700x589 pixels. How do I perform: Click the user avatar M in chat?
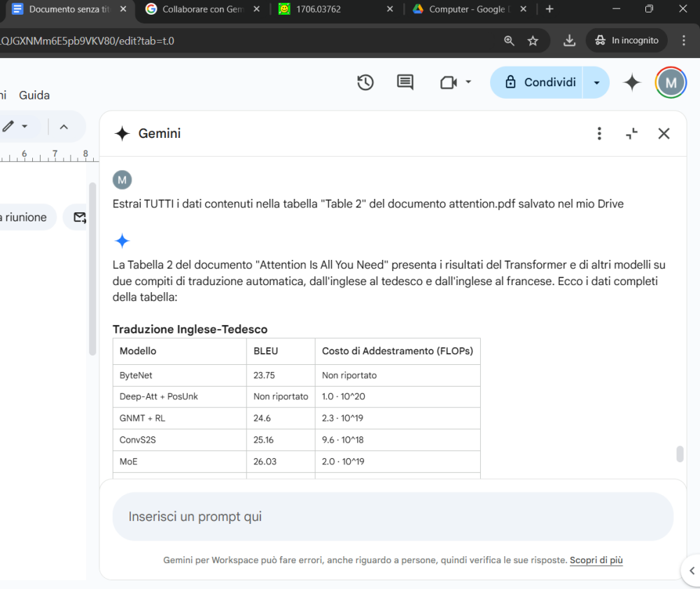[122, 180]
